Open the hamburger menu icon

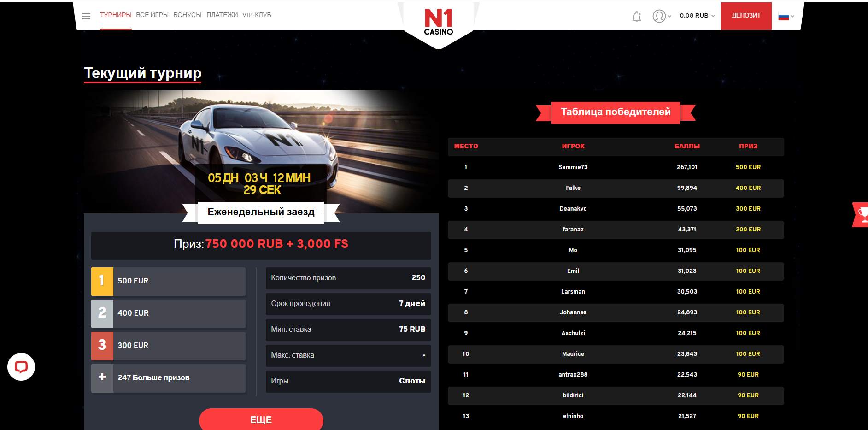point(86,16)
